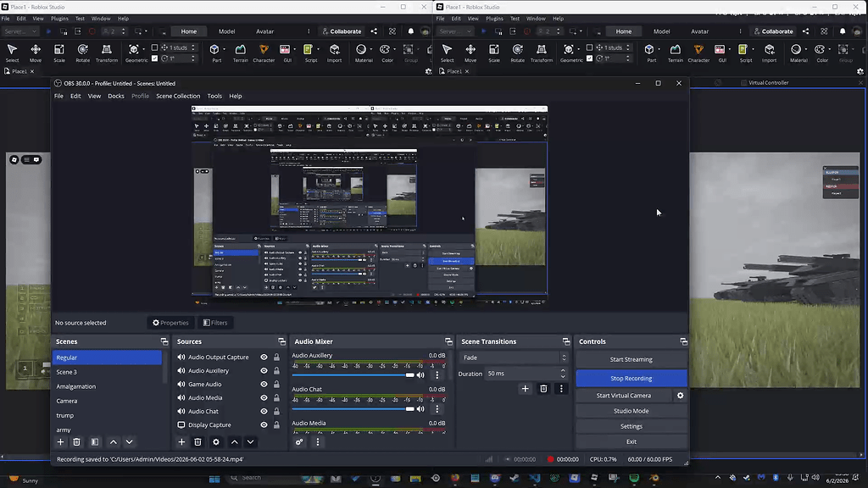Pop out the Scenes dock
The width and height of the screenshot is (868, 488).
[164, 341]
